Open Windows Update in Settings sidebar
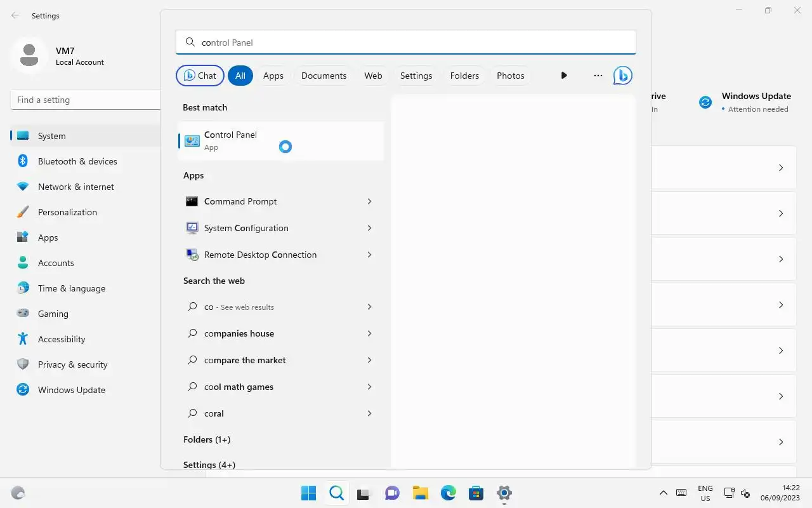This screenshot has width=812, height=508. point(85,390)
